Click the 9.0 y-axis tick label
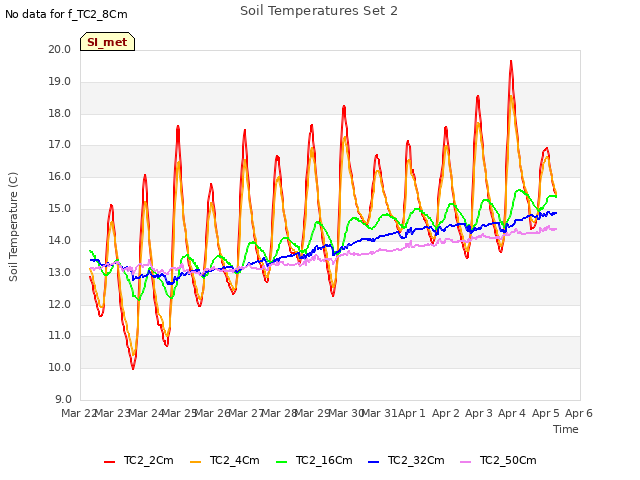Viewport: 640px width, 480px height. coord(63,399)
